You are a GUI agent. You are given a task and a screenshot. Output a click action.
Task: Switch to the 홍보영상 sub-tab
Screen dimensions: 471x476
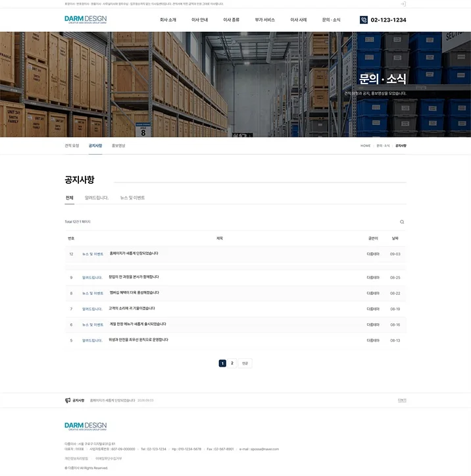pyautogui.click(x=118, y=145)
